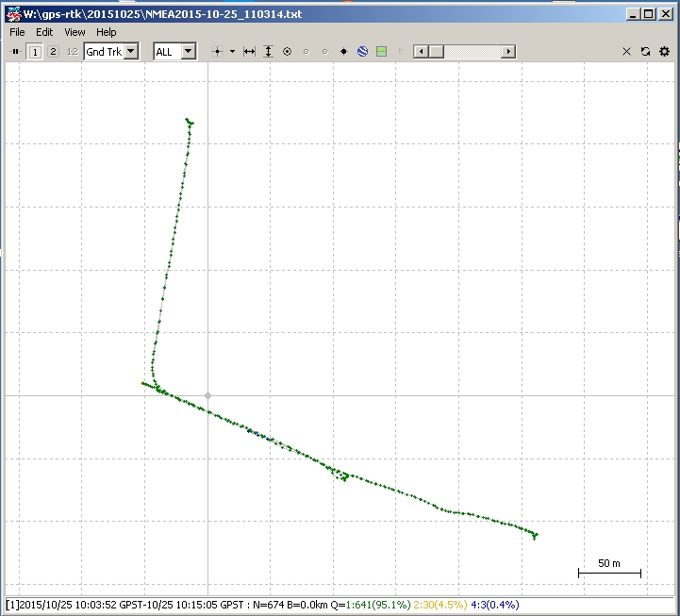This screenshot has height=616, width=680.
Task: Open the View menu
Action: (x=75, y=32)
